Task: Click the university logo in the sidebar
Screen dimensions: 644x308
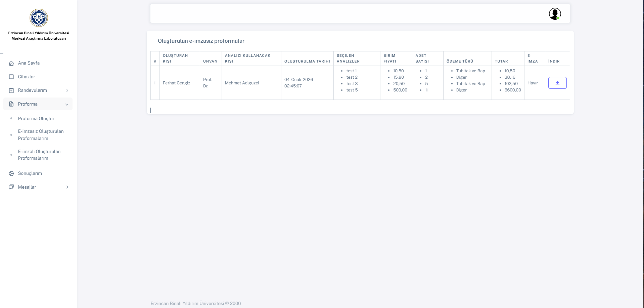Action: coord(39,18)
